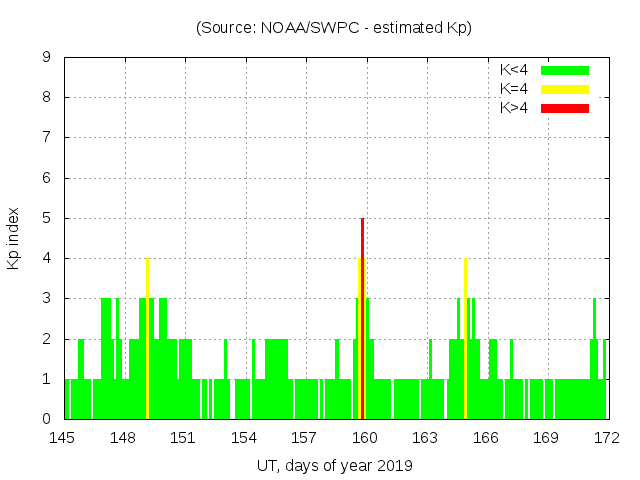This screenshot has height=480, width=640.
Task: Click the y-axis tick label 0
Action: pos(46,419)
